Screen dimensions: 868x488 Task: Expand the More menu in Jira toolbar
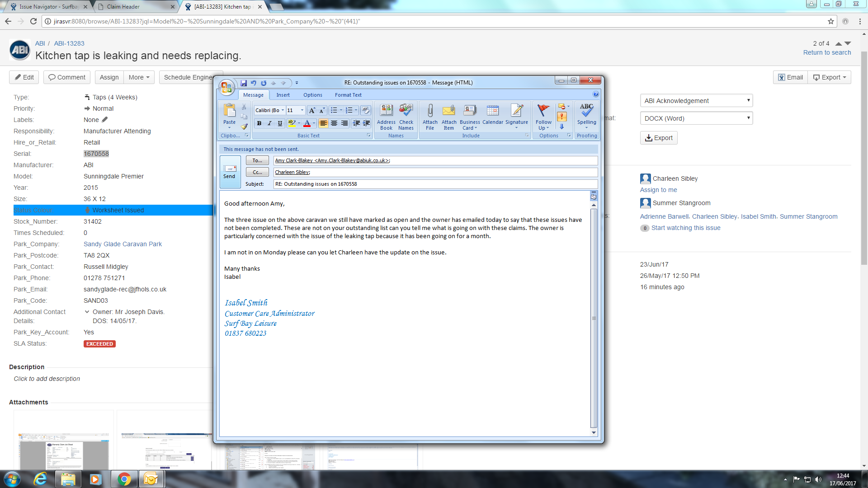(139, 77)
